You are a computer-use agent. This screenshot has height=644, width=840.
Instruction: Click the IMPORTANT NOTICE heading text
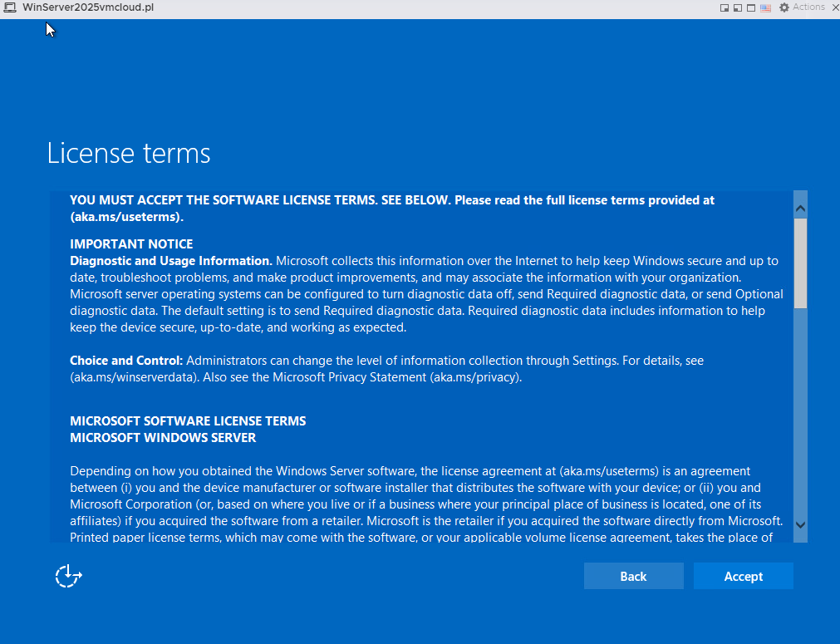[131, 244]
